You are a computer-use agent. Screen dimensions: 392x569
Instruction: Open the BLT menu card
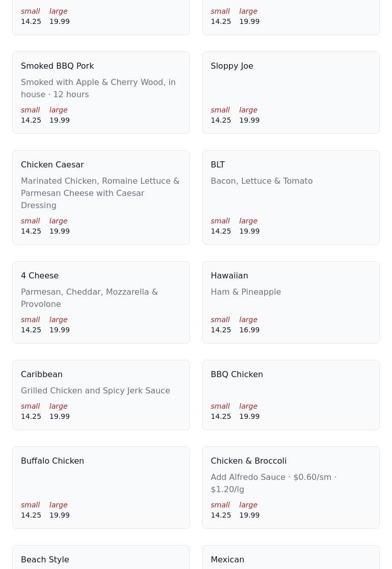point(218,165)
